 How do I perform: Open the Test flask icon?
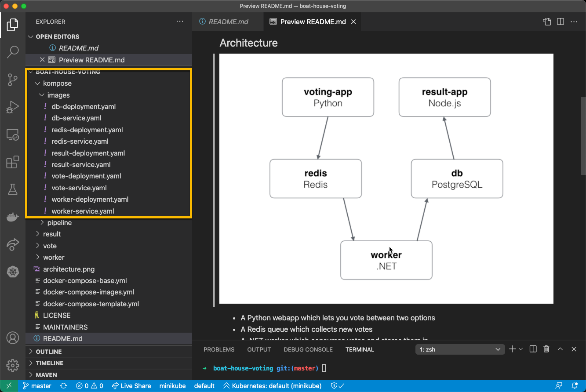click(12, 189)
